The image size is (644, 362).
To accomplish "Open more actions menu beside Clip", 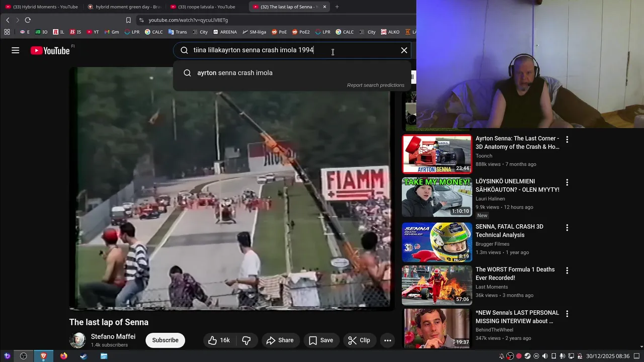I will coord(387,340).
